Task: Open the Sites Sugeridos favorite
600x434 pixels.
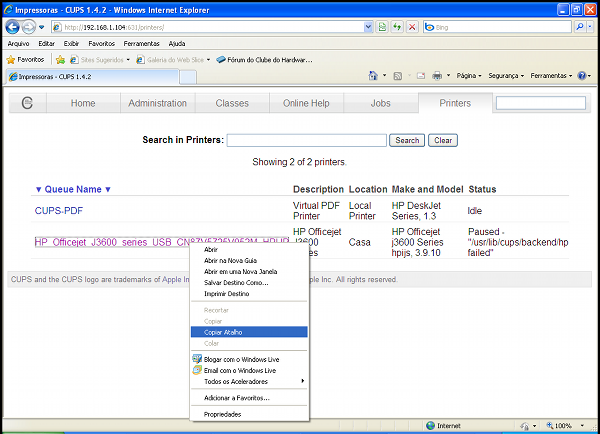Action: [x=100, y=60]
